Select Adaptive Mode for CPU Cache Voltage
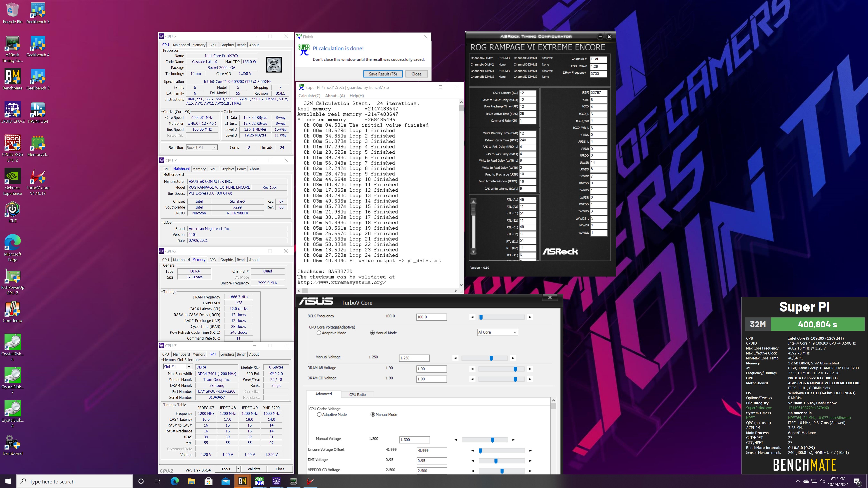Screen dimensions: 868x488 coord(319,415)
